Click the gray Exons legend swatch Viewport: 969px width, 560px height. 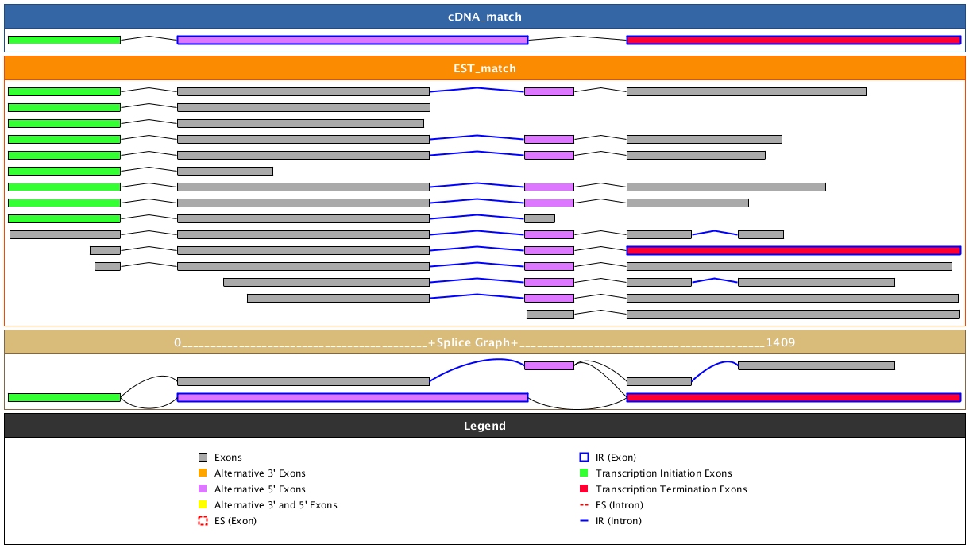coord(203,458)
